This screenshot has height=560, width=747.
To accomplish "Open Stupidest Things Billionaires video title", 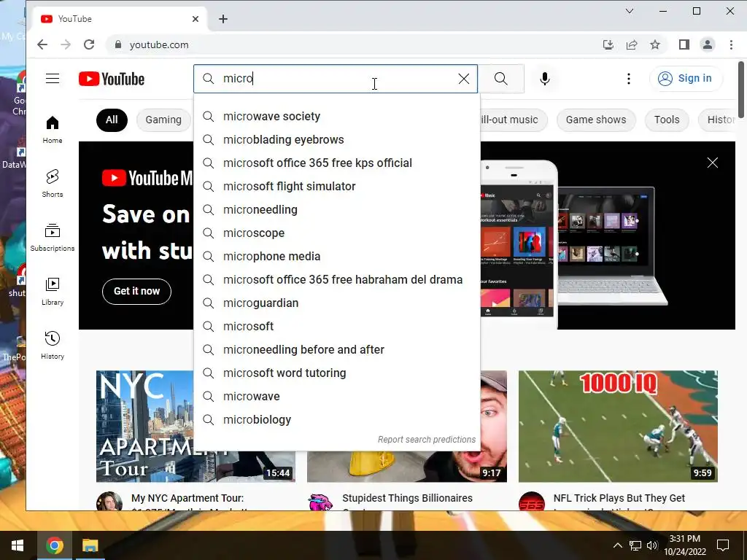I will pyautogui.click(x=407, y=498).
